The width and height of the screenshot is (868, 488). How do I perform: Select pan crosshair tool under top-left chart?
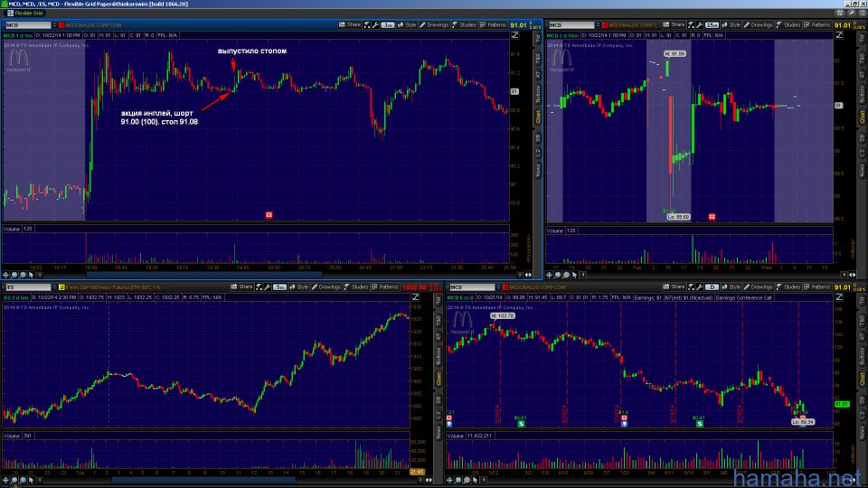click(x=6, y=275)
